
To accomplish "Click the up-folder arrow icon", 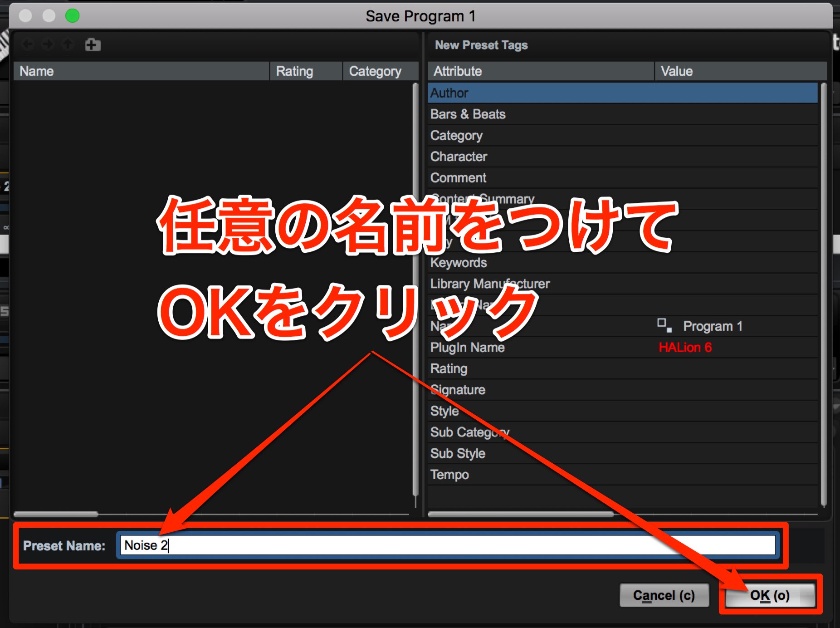I will (68, 44).
